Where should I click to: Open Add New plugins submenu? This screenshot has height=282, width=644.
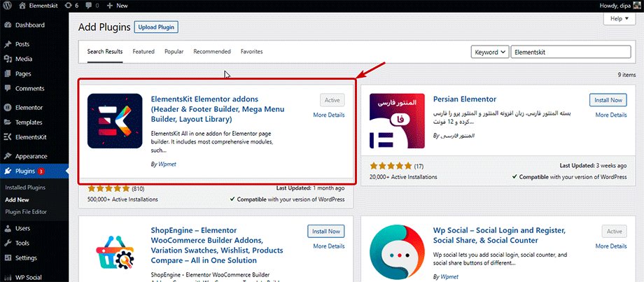[x=17, y=200]
